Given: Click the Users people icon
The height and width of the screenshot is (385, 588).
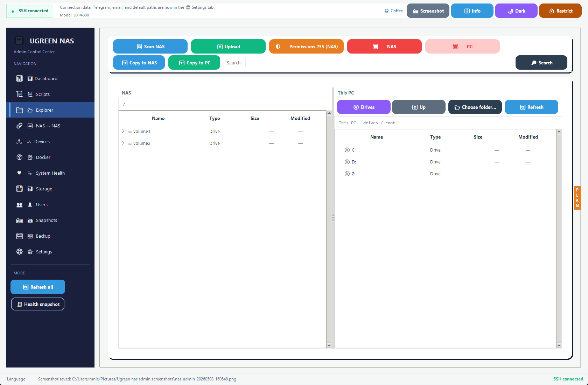Looking at the screenshot, I should (x=20, y=204).
